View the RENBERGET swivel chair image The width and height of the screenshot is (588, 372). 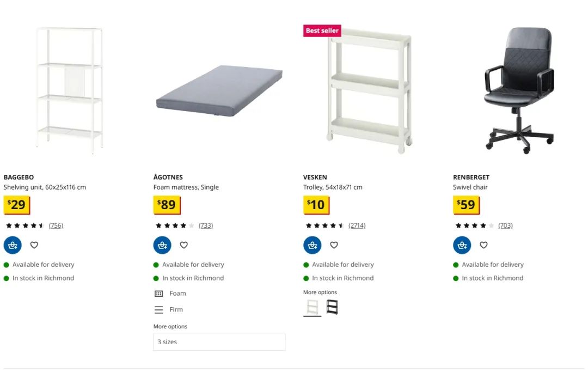pyautogui.click(x=519, y=90)
